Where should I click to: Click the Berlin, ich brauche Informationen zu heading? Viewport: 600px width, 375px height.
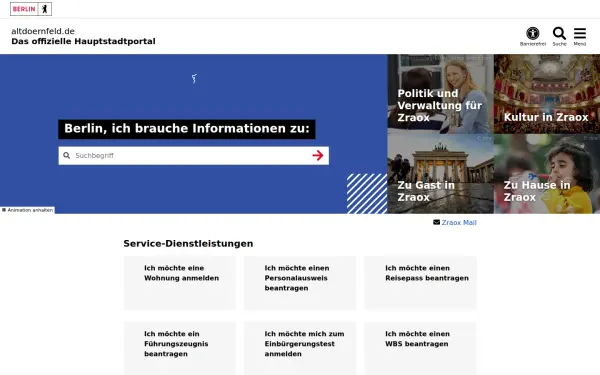coord(187,129)
